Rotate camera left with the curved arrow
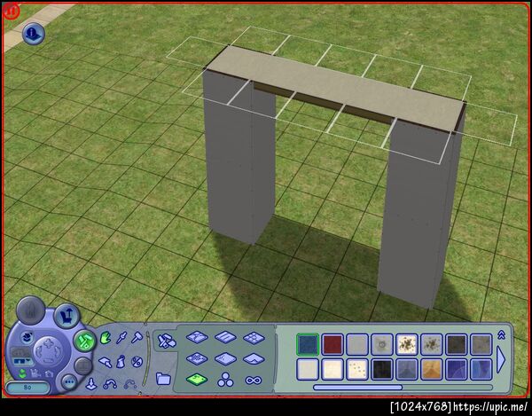Image resolution: width=532 pixels, height=416 pixels. (x=38, y=351)
